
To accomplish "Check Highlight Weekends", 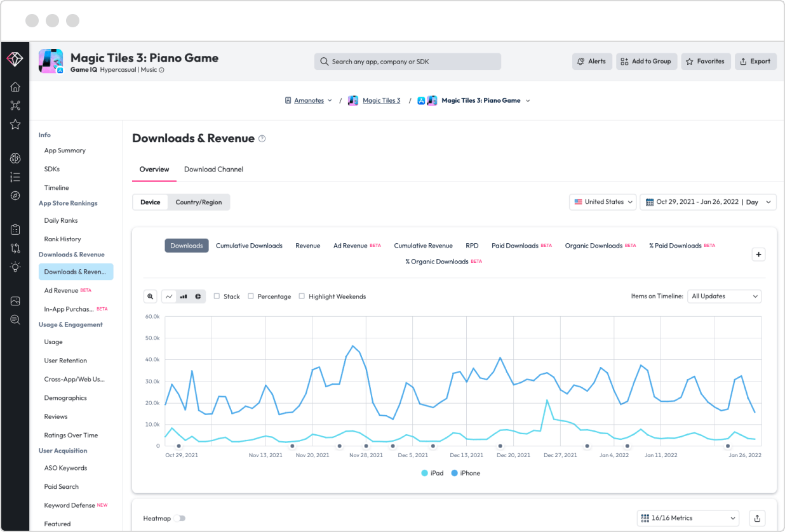I will 302,296.
